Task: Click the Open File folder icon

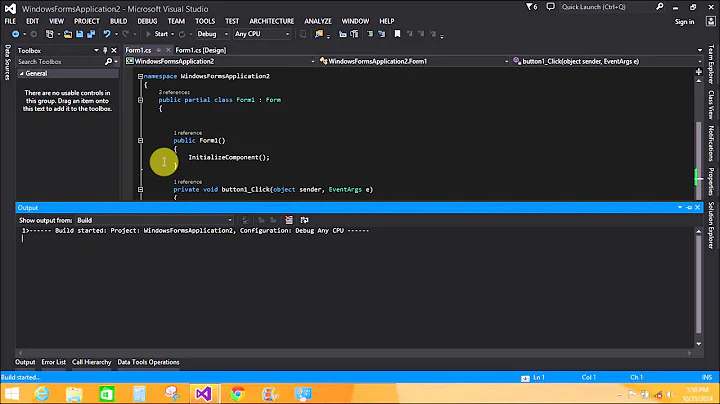Action: pos(68,34)
